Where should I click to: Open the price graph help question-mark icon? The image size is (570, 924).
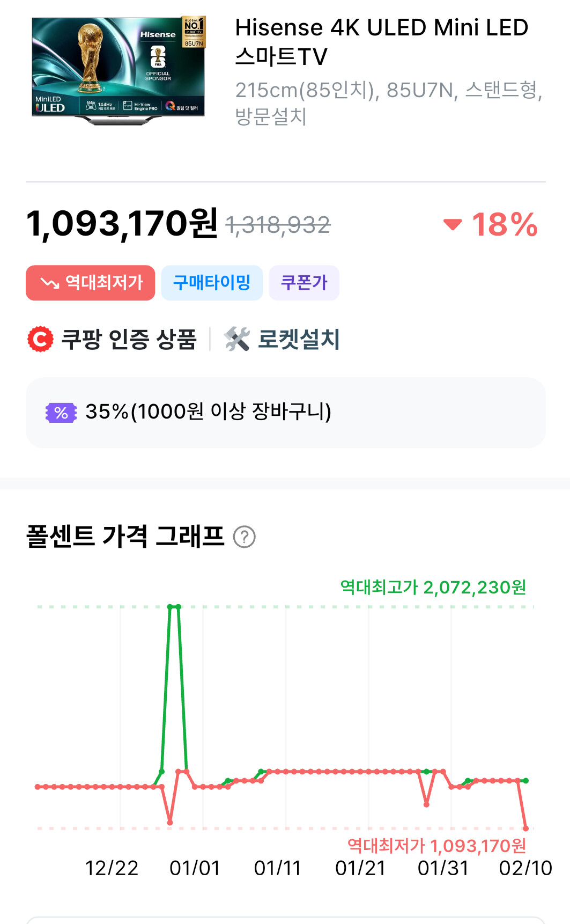[x=245, y=537]
